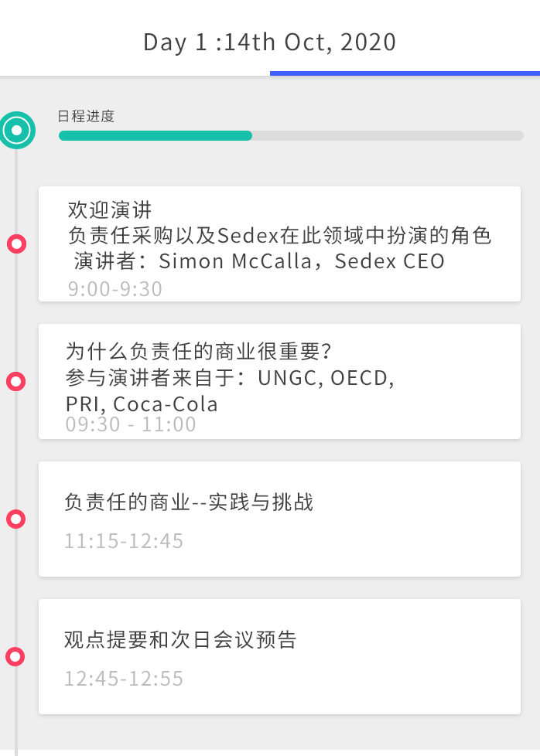Click the 11:15-12:45 time label
Screen dimensions: 540x756
124,540
